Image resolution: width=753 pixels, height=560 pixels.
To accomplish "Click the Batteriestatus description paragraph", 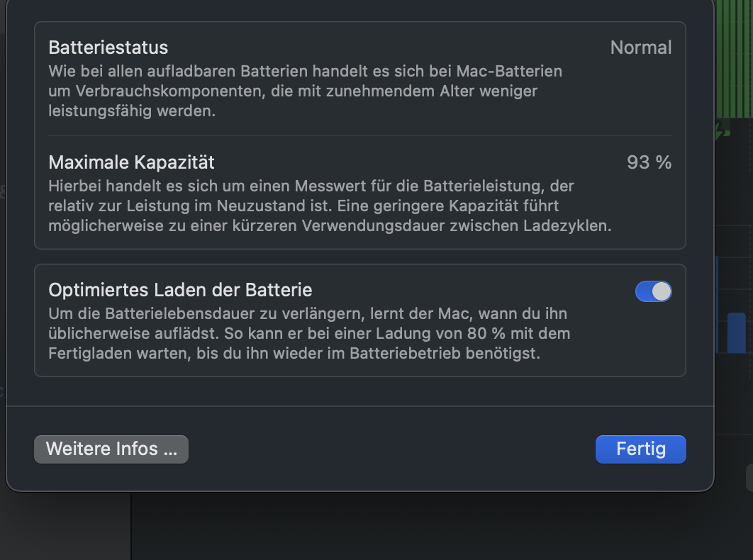I will [305, 91].
